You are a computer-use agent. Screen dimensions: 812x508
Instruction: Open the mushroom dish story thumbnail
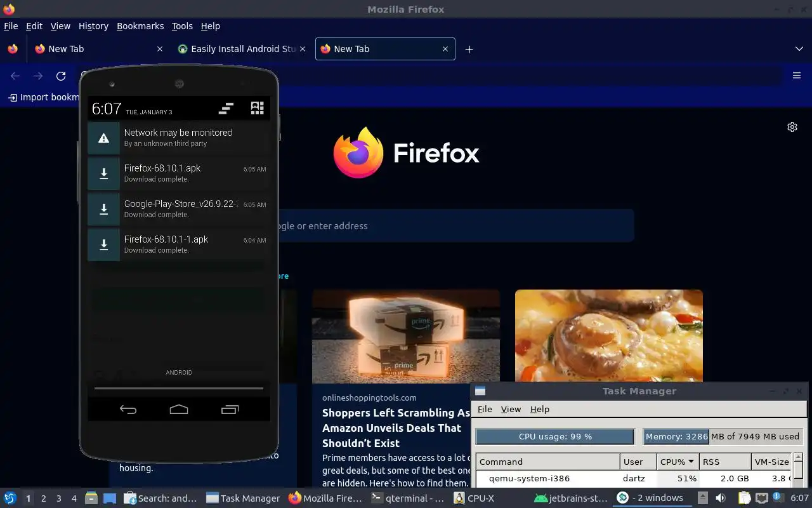tap(609, 335)
